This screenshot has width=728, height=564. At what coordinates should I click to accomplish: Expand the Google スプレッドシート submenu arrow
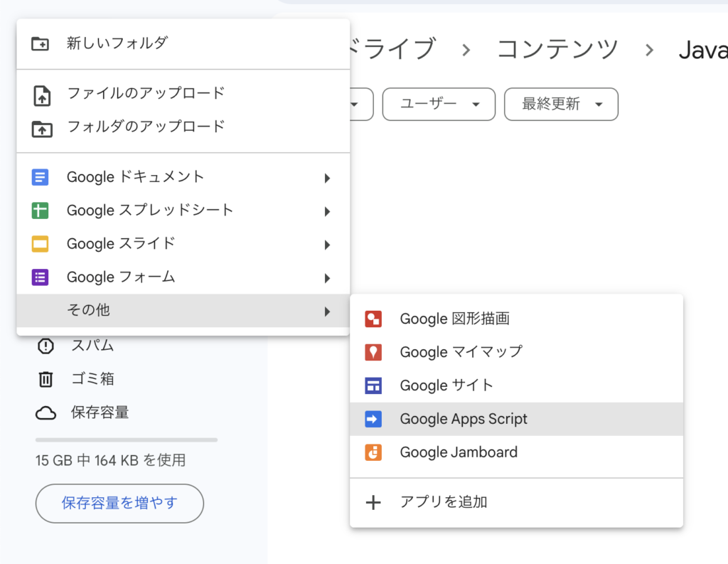click(327, 211)
